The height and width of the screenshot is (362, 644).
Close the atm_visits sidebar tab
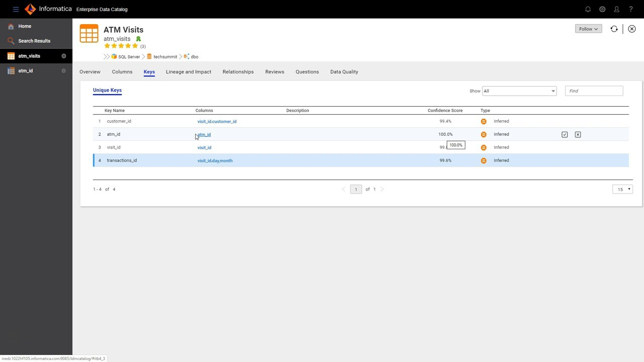pyautogui.click(x=64, y=56)
